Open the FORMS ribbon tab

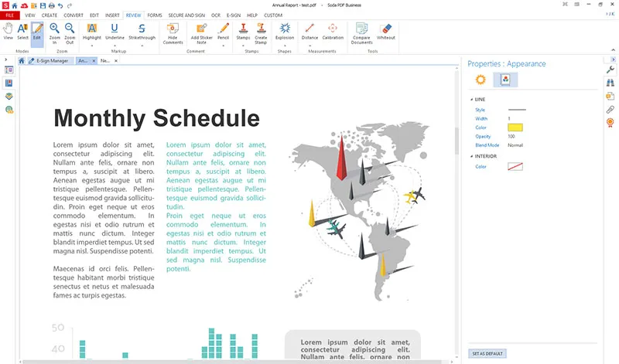pyautogui.click(x=154, y=15)
